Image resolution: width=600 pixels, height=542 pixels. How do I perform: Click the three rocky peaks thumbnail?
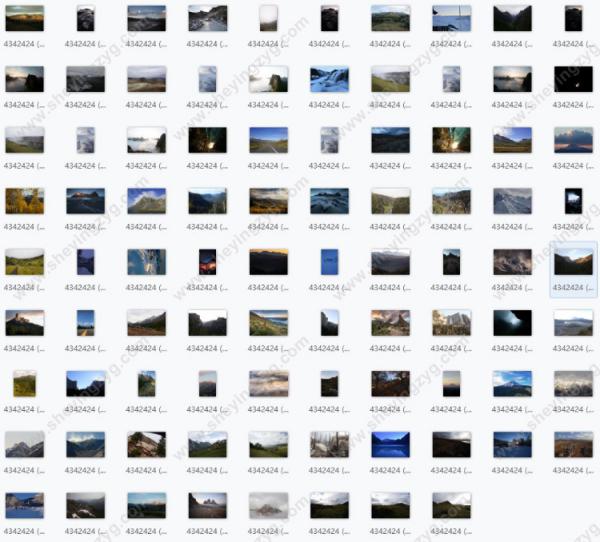click(x=207, y=505)
